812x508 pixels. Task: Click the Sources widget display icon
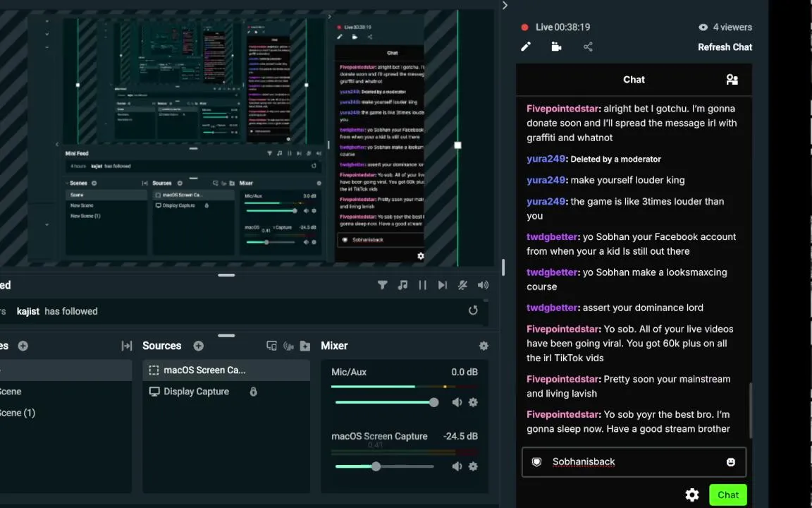pos(271,346)
